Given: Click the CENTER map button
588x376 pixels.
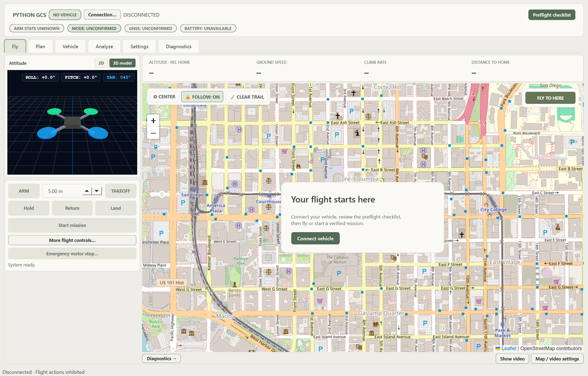Looking at the screenshot, I should click(164, 97).
